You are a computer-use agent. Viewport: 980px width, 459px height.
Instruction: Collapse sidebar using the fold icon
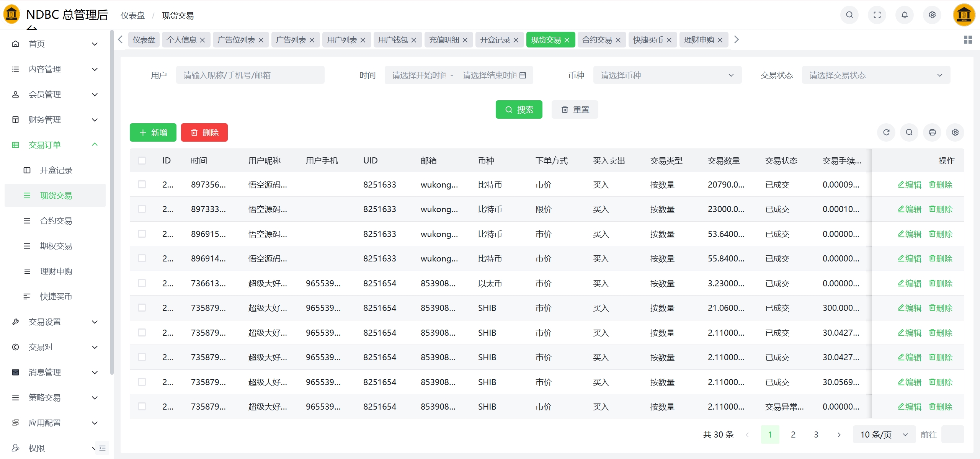(102, 448)
